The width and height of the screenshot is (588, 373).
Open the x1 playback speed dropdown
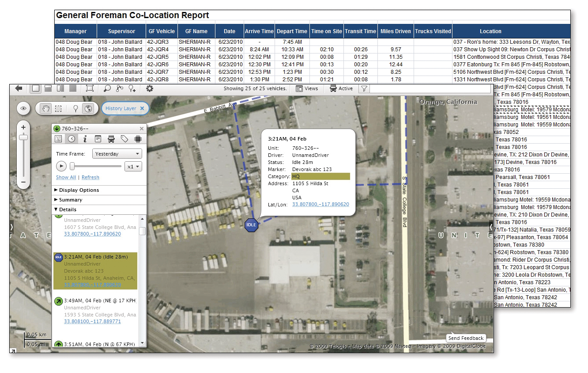pyautogui.click(x=133, y=166)
